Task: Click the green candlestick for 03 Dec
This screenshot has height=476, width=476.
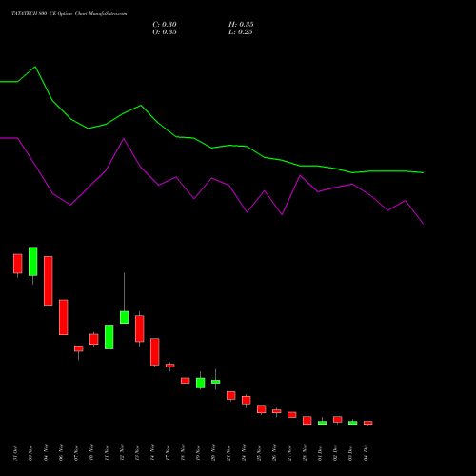Action: [353, 423]
